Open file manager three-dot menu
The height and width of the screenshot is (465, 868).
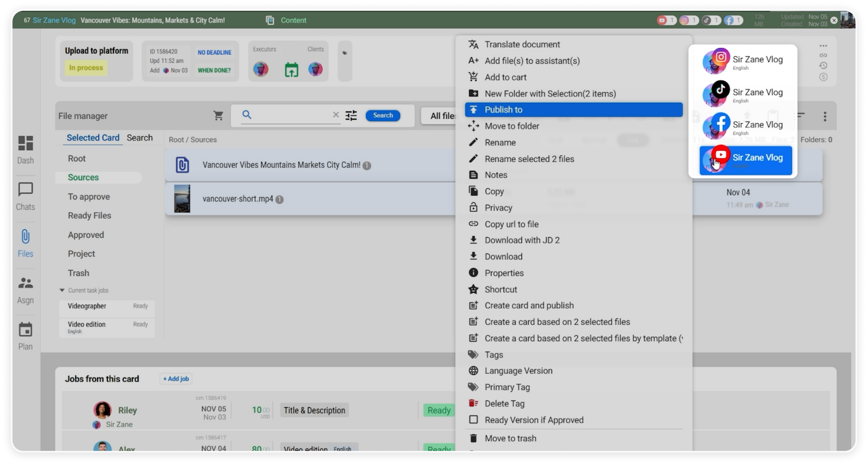825,116
